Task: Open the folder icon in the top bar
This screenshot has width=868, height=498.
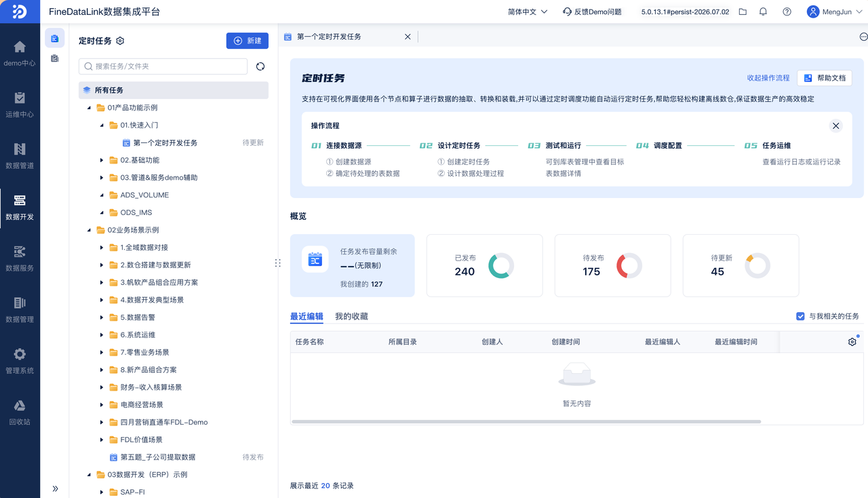Action: tap(743, 12)
